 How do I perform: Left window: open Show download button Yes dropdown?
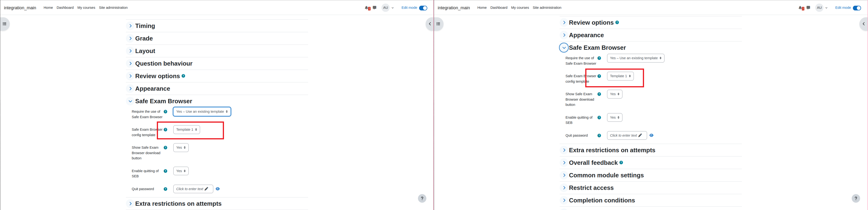(181, 148)
